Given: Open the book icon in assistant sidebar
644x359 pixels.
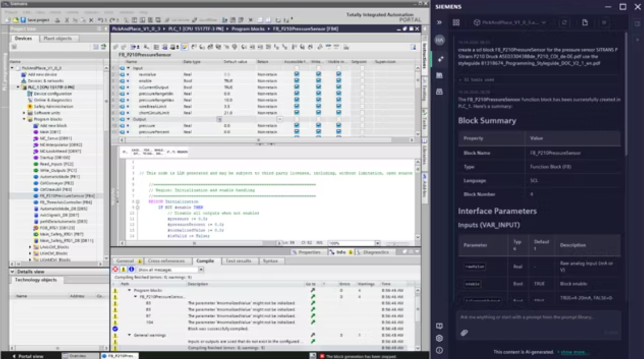Looking at the screenshot, I should click(439, 326).
